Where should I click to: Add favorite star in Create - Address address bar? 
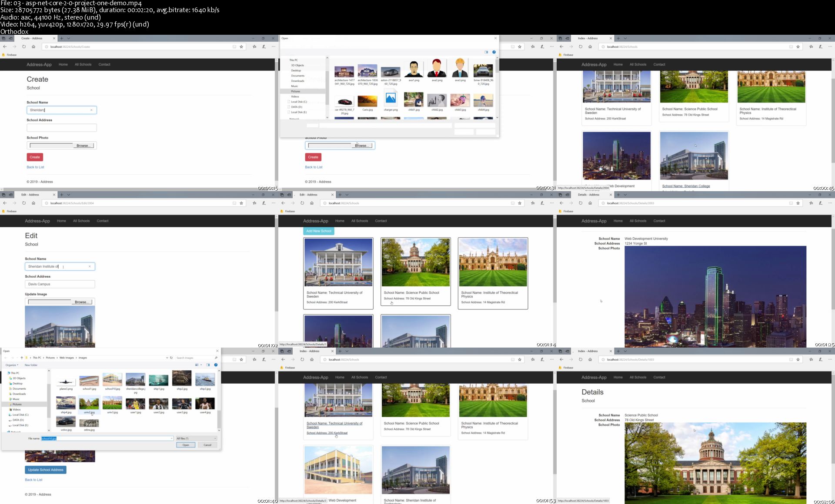tap(241, 46)
